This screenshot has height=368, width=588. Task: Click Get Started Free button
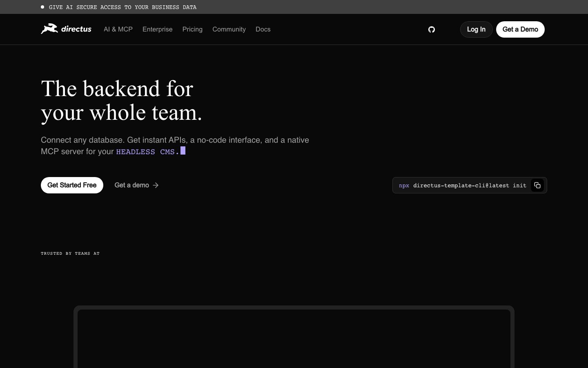(72, 185)
